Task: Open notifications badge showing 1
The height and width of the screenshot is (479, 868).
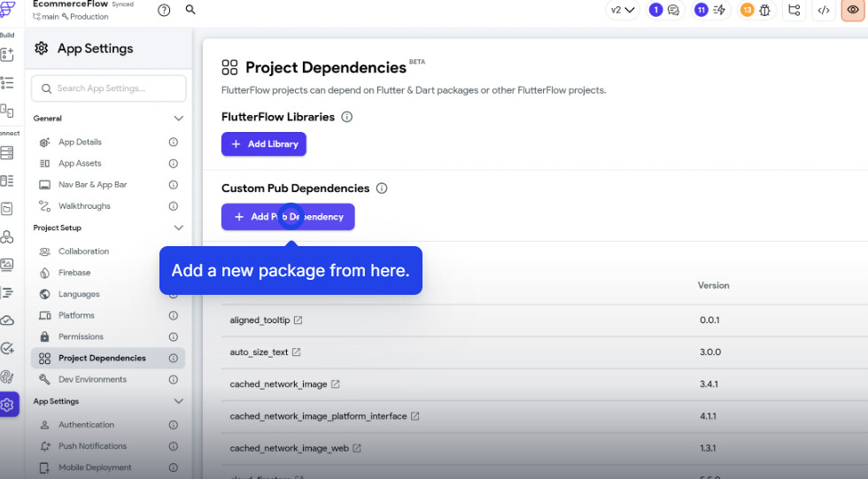Action: 655,10
